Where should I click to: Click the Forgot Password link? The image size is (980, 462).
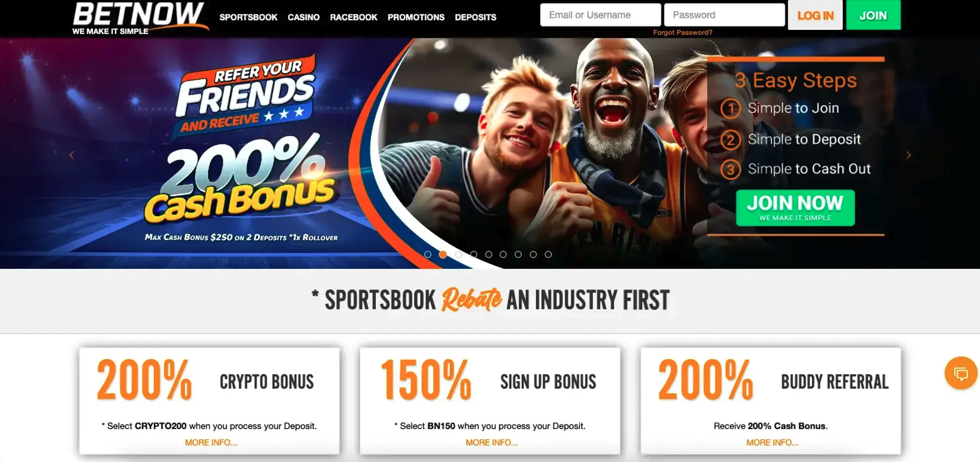(682, 32)
